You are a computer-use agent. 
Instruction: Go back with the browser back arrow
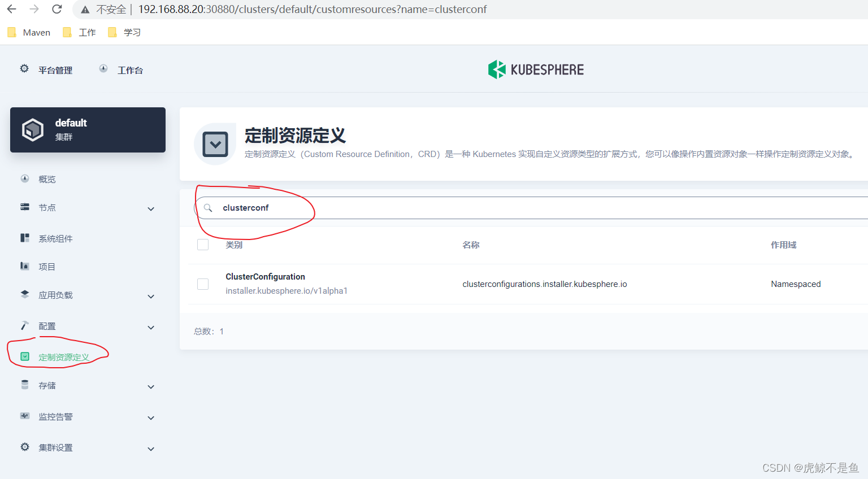coord(11,9)
